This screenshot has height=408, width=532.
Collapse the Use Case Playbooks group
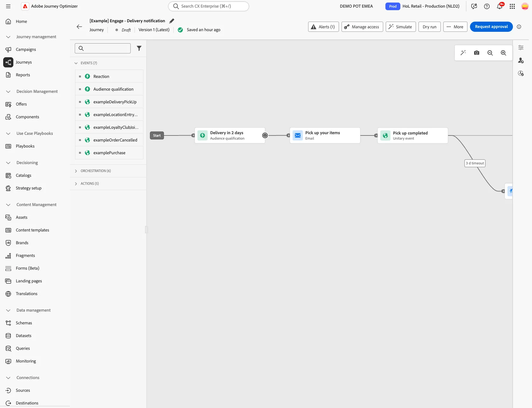point(8,134)
